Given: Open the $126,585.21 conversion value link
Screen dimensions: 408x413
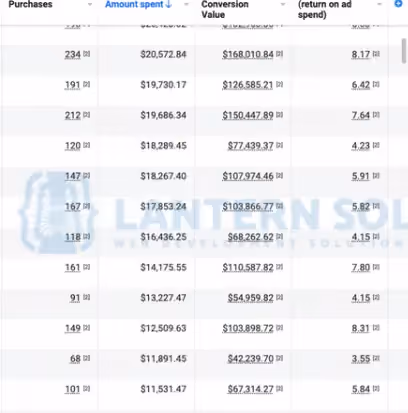Looking at the screenshot, I should pos(248,85).
